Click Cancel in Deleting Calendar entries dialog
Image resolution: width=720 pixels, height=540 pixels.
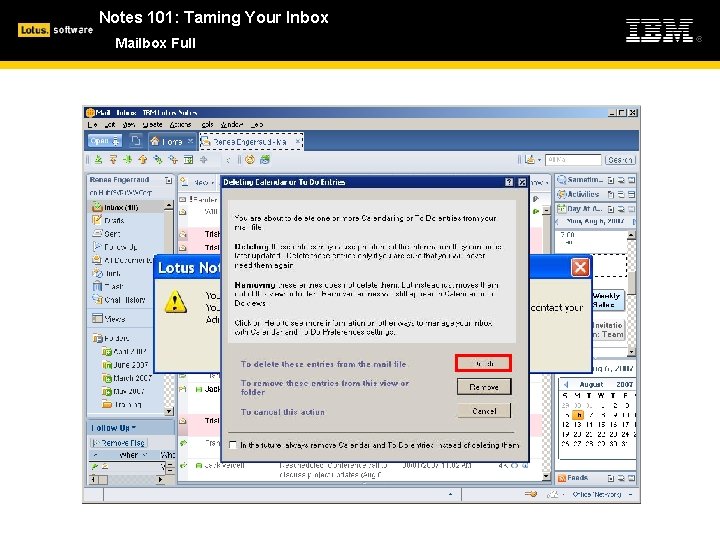coord(484,411)
